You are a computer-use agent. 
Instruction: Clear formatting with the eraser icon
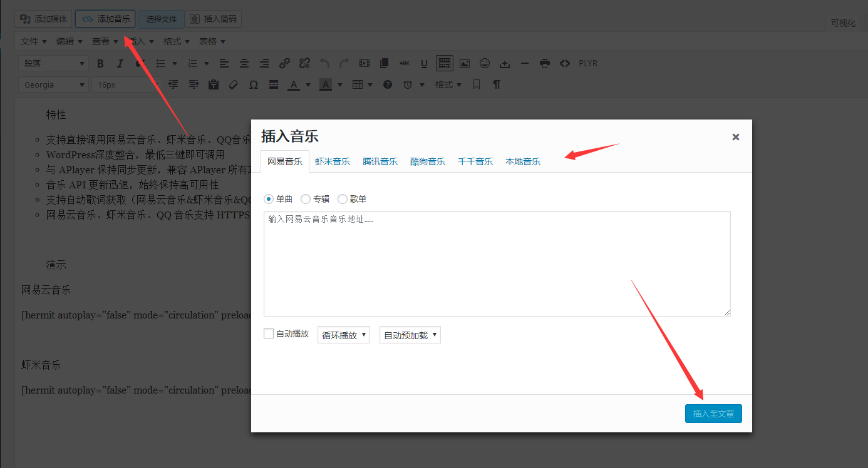coord(234,84)
